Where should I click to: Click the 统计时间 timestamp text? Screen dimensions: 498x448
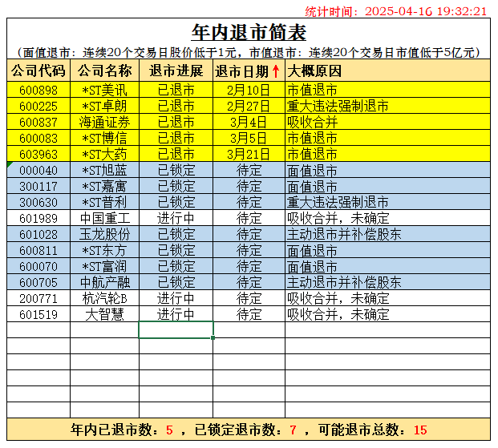coord(395,12)
